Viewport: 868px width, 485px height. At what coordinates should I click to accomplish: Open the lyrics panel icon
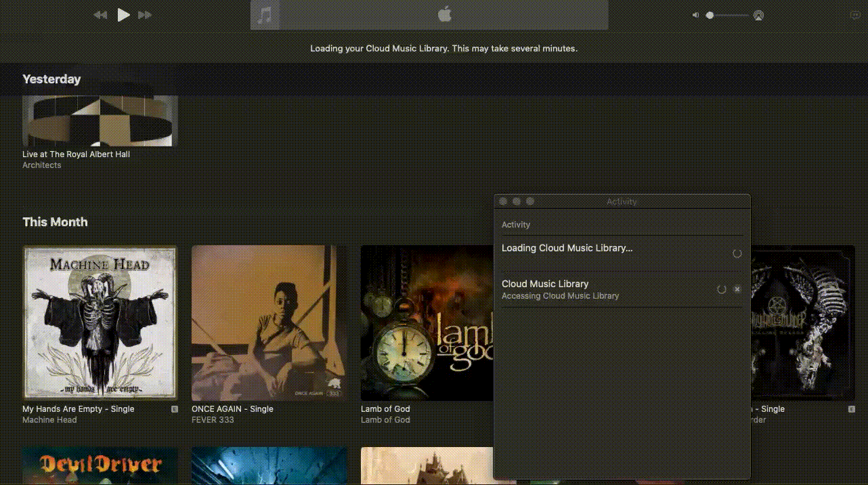point(854,15)
